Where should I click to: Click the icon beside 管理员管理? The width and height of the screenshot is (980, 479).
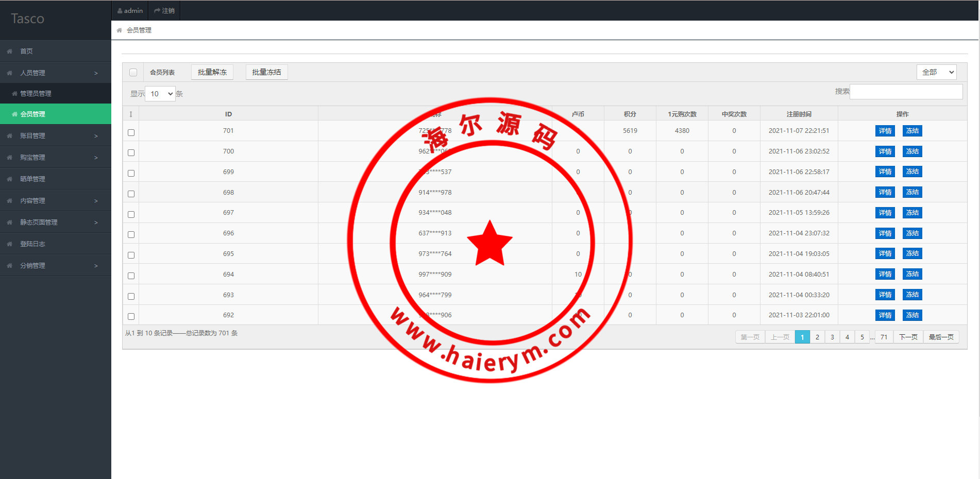(14, 94)
